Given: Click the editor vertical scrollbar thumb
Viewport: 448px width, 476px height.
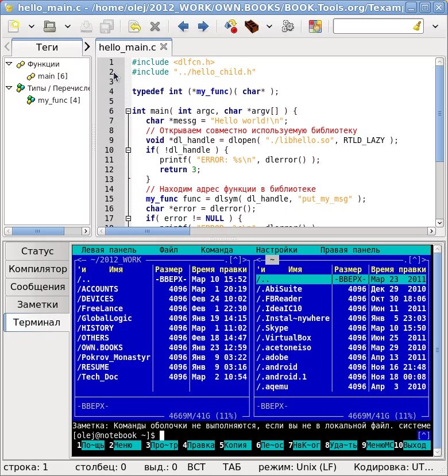Looking at the screenshot, I should [x=439, y=114].
